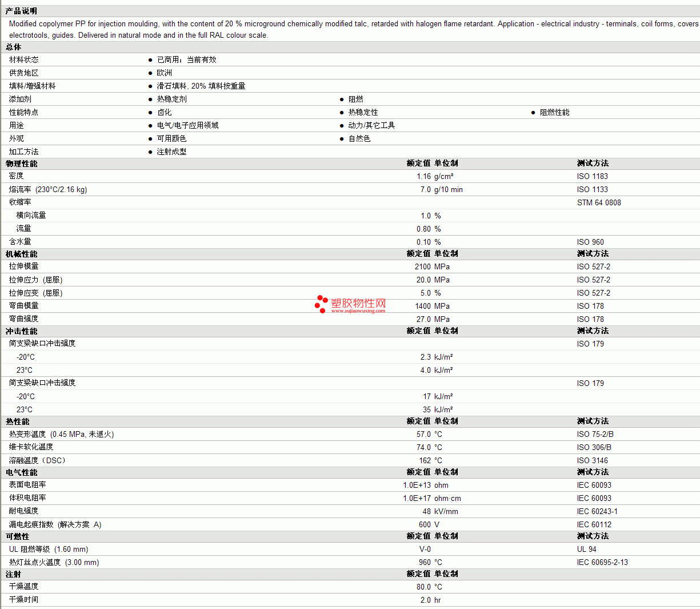This screenshot has width=700, height=609.
Task: Select the feature '卤化'
Action: click(165, 112)
